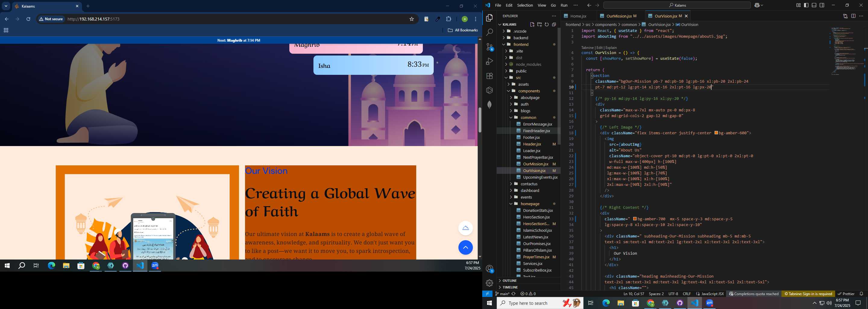Image resolution: width=868 pixels, height=309 pixels.
Task: Bookmark this page with the star icon in Chrome
Action: [411, 19]
